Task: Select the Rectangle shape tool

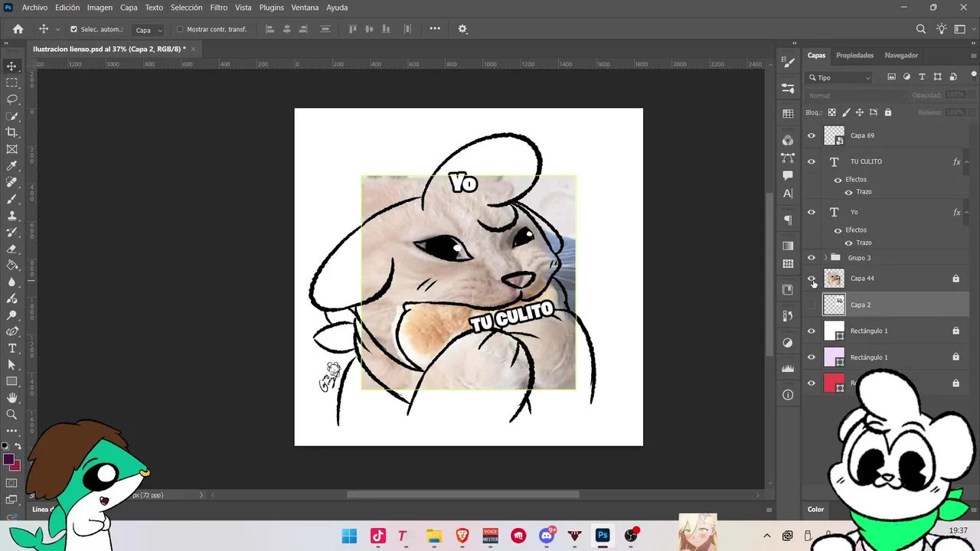Action: tap(11, 381)
